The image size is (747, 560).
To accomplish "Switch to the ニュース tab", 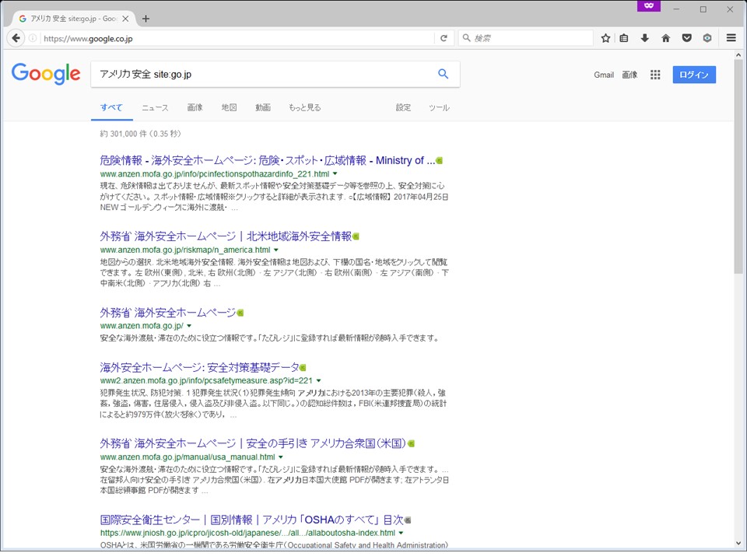I will click(x=155, y=107).
